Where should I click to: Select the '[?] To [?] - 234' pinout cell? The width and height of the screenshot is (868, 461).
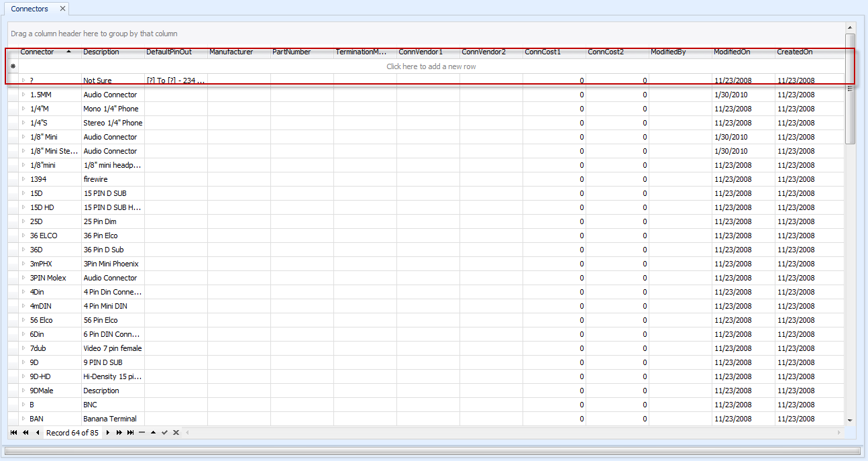click(176, 81)
